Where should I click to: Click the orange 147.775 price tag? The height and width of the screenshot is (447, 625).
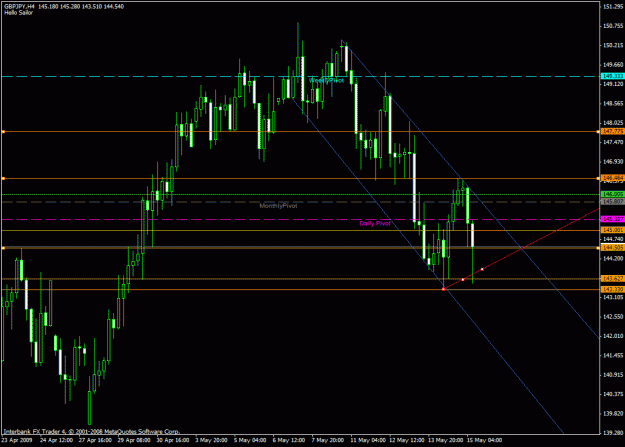point(613,132)
